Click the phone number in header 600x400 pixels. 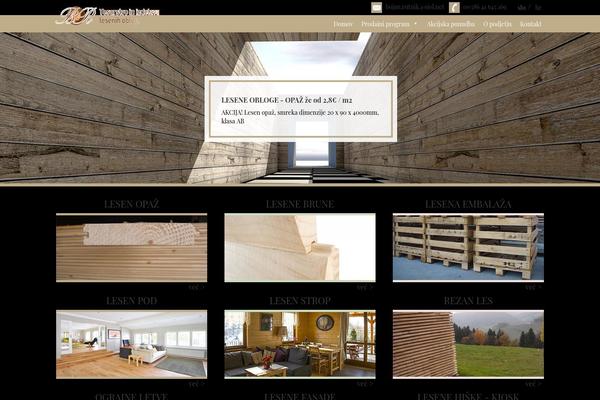[x=484, y=7]
